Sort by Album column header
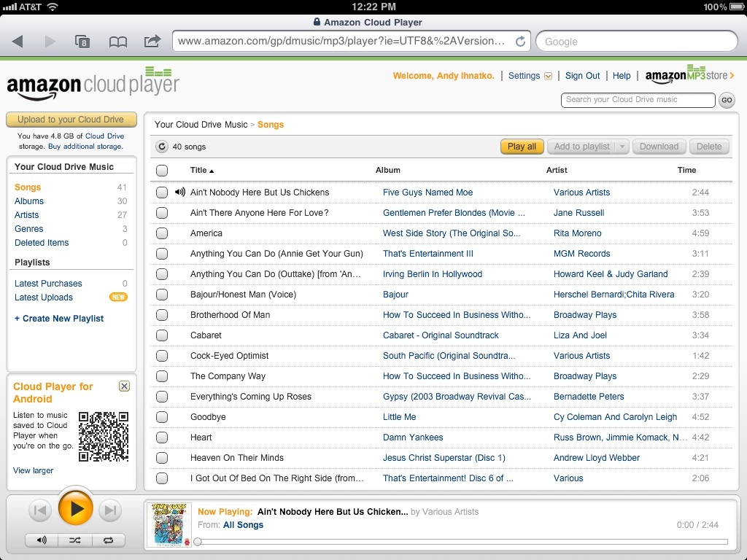This screenshot has height=560, width=747. (x=388, y=170)
